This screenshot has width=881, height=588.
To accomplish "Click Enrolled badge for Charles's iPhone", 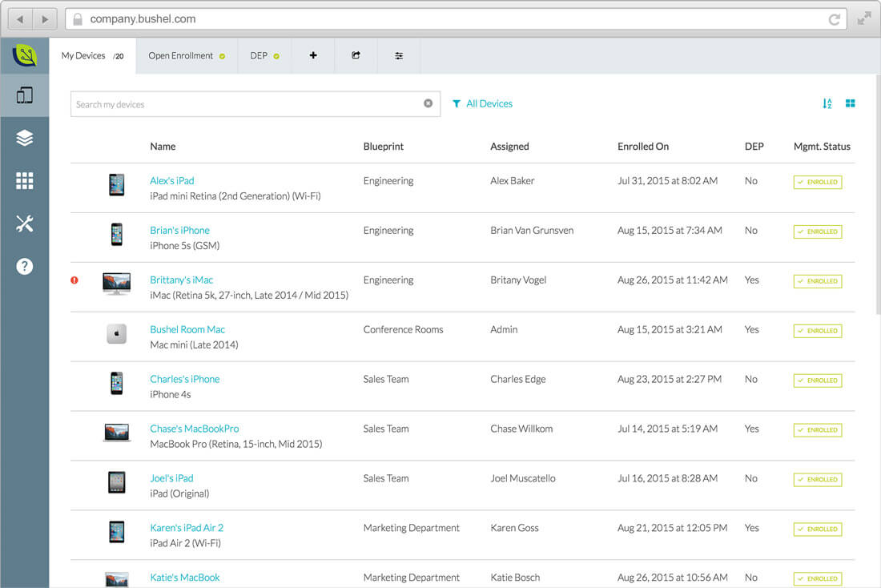I will 818,381.
